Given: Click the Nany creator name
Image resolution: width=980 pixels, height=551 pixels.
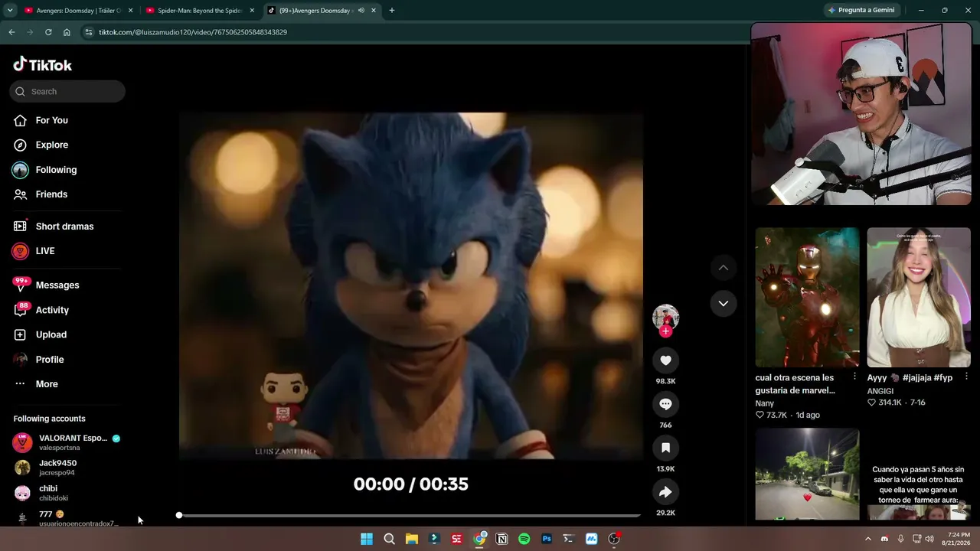Looking at the screenshot, I should [x=764, y=403].
